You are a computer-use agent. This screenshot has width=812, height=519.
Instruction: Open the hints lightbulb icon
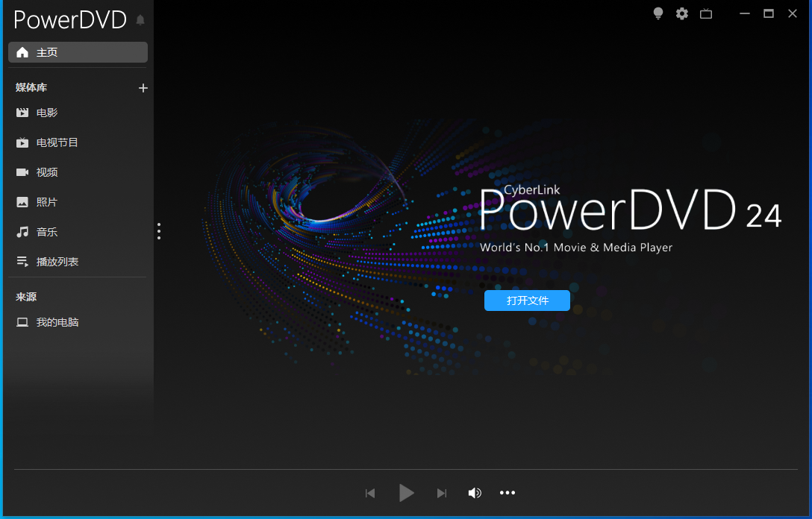tap(658, 13)
